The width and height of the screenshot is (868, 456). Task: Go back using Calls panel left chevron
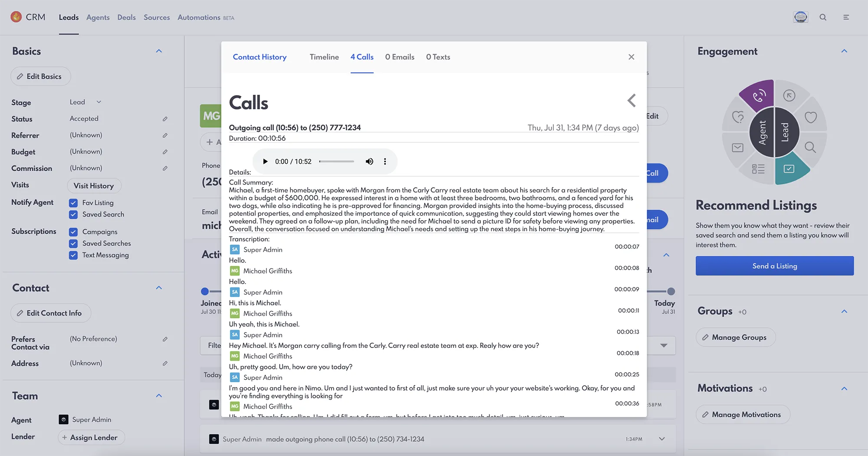pyautogui.click(x=632, y=101)
